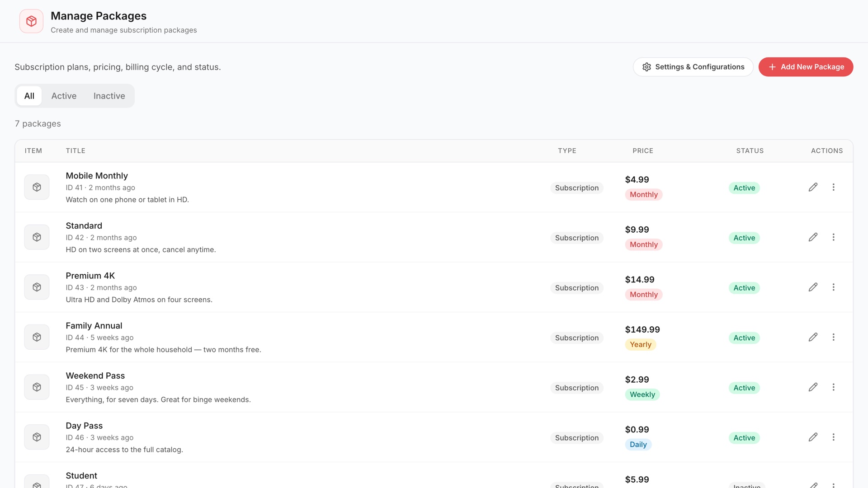Open more actions for Weekend Pass

[x=833, y=387]
